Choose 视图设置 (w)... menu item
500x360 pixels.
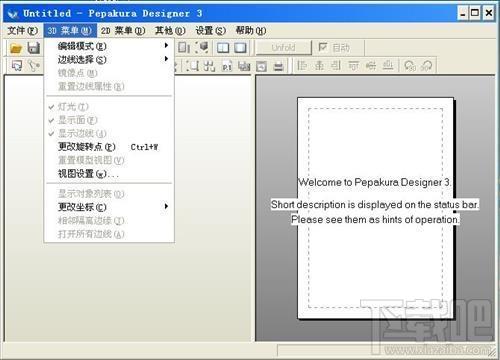click(109, 174)
